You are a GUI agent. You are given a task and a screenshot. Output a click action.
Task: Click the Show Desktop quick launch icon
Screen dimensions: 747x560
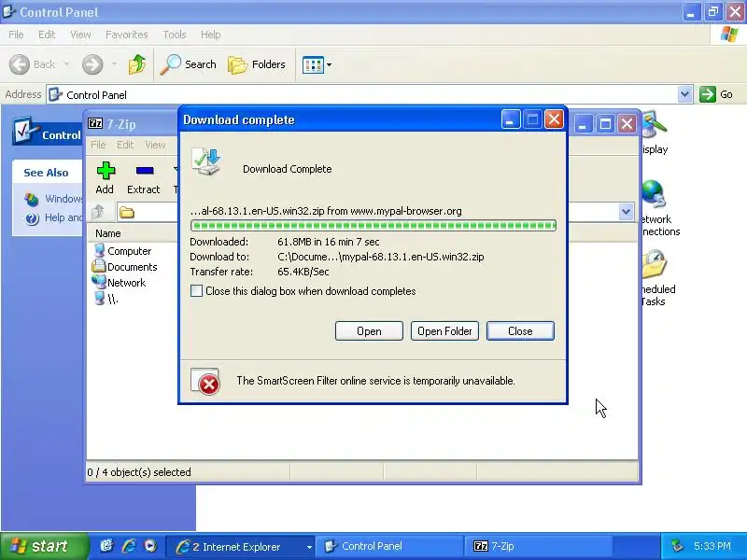[x=106, y=546]
